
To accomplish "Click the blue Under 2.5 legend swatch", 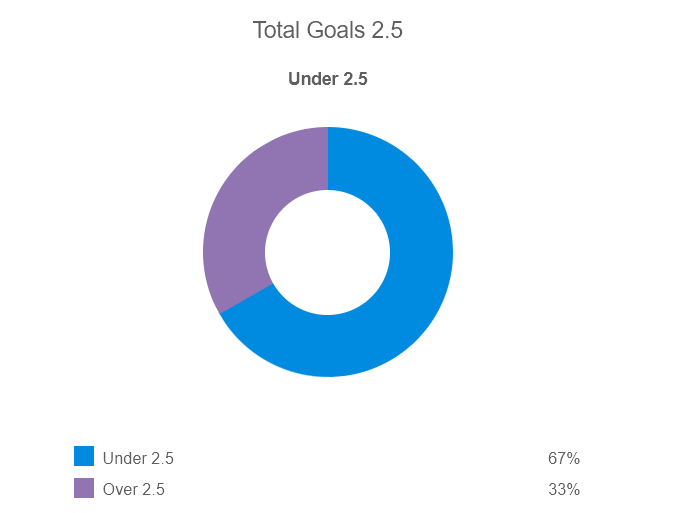I will tap(84, 457).
